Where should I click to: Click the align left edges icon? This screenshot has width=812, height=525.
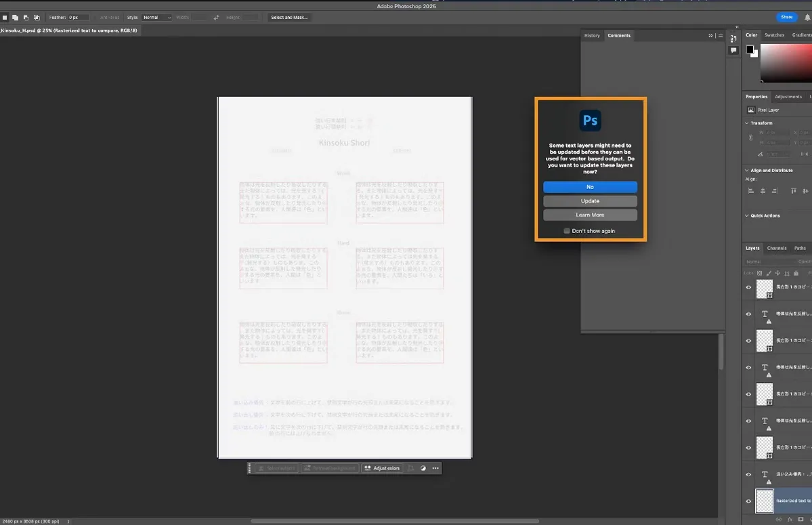[x=750, y=191]
